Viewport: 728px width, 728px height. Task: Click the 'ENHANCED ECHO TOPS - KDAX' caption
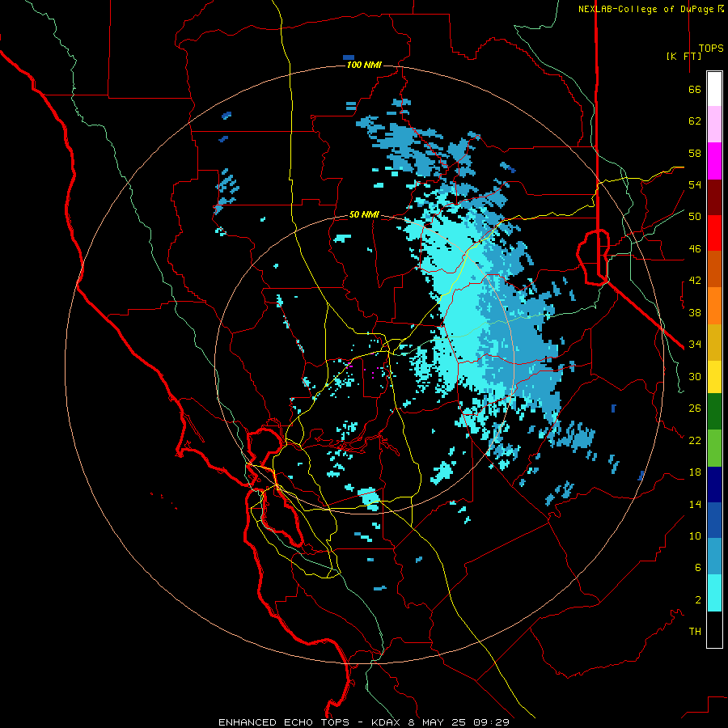308,722
